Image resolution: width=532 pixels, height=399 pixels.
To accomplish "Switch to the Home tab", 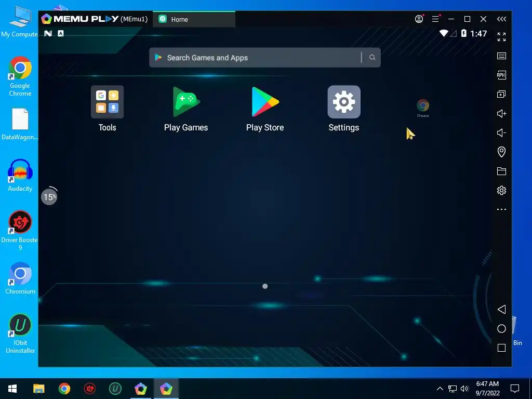I will (194, 19).
